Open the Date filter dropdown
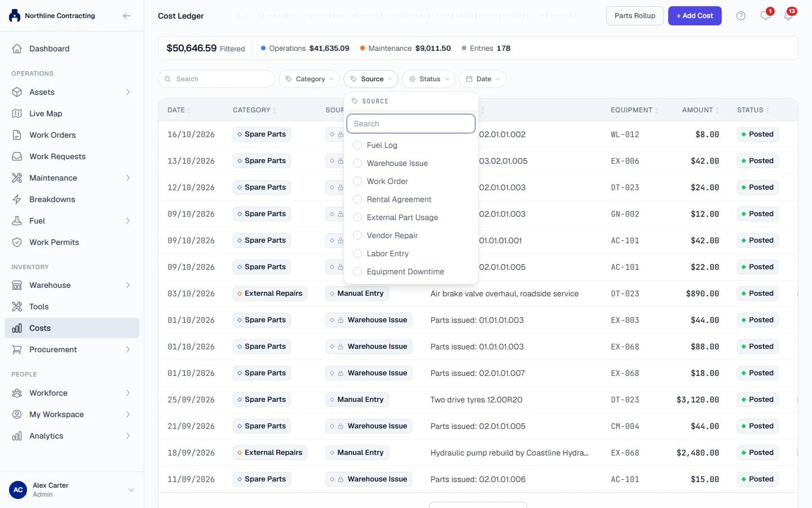This screenshot has width=812, height=508. (x=483, y=79)
